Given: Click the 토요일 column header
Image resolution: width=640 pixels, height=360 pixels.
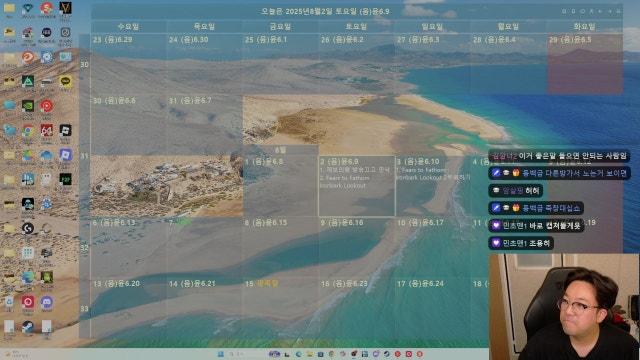Looking at the screenshot, I should [x=356, y=27].
